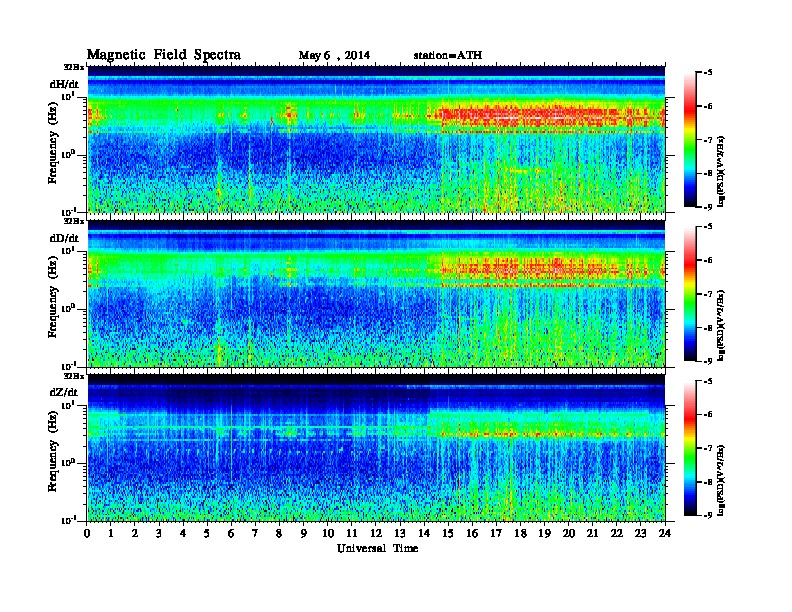Click the bottom panel's color scale bar
The height and width of the screenshot is (612, 792).
(x=690, y=448)
